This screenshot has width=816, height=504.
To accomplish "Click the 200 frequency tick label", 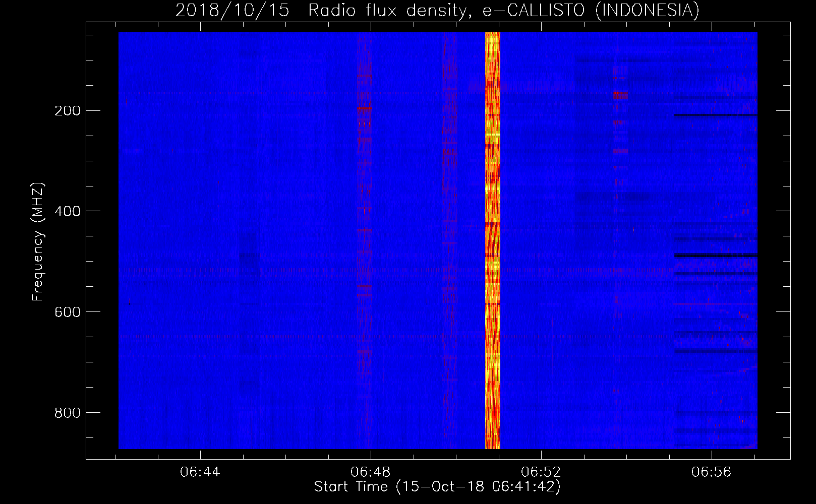I will click(67, 111).
